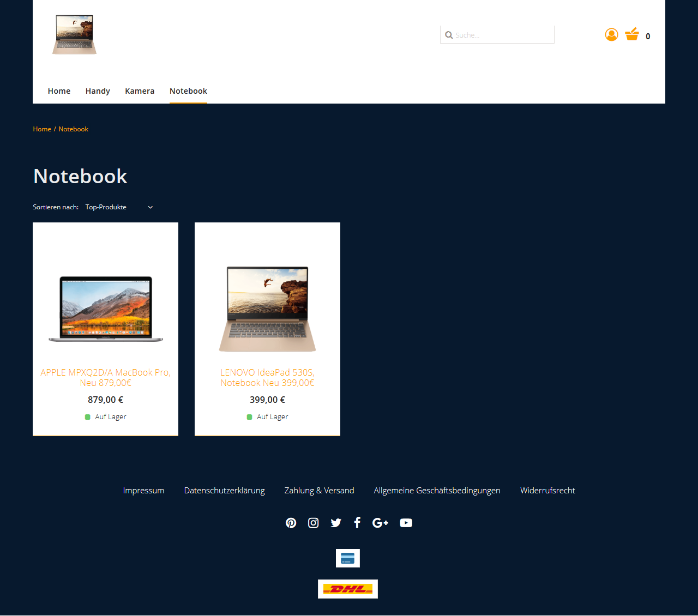Visit the Facebook social icon

tap(357, 523)
